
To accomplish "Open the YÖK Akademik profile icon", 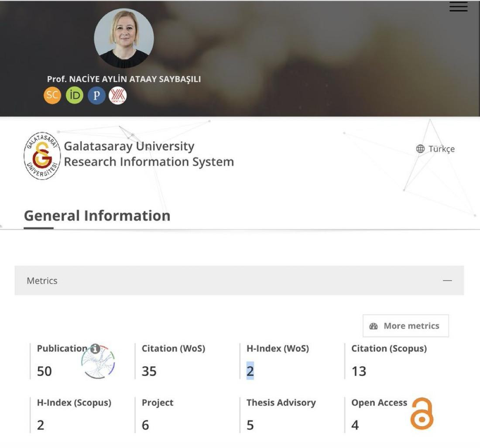I will [118, 95].
